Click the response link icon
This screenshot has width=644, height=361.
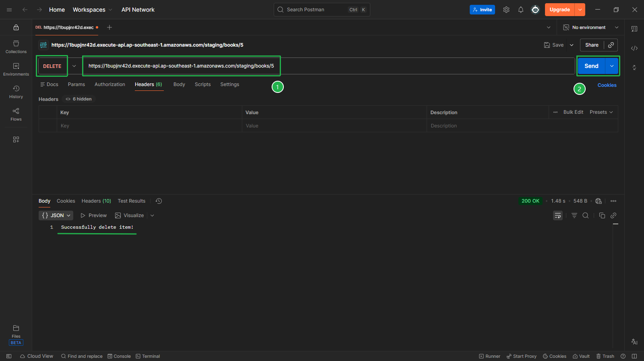point(613,215)
